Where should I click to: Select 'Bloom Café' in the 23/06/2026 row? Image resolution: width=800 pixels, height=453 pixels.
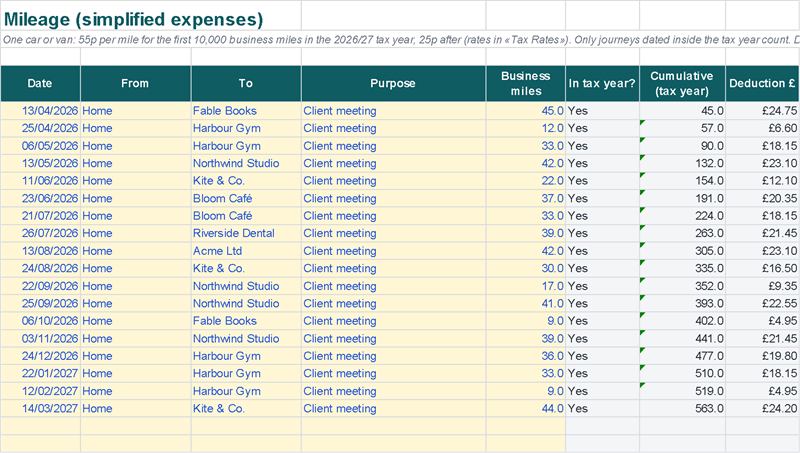tap(246, 198)
